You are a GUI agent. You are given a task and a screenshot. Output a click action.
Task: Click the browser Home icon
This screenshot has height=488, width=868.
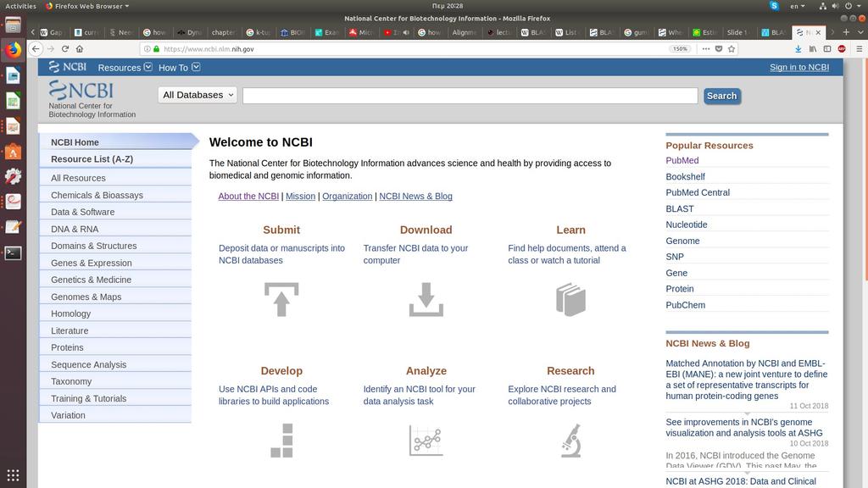pyautogui.click(x=80, y=48)
